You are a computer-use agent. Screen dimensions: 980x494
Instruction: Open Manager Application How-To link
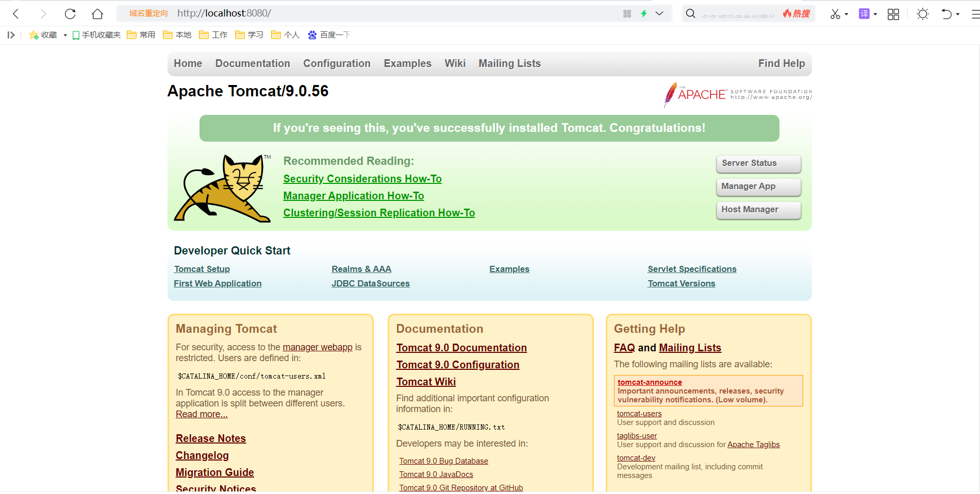pyautogui.click(x=354, y=196)
